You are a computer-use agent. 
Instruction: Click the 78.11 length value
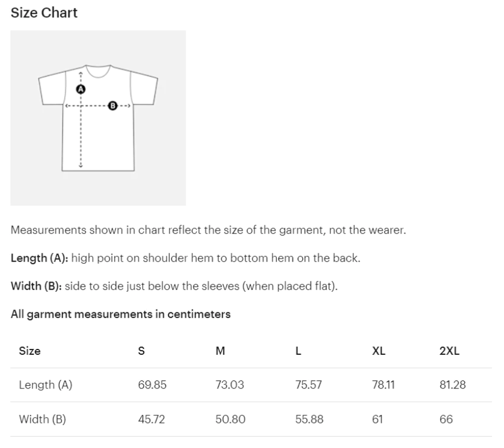(383, 385)
